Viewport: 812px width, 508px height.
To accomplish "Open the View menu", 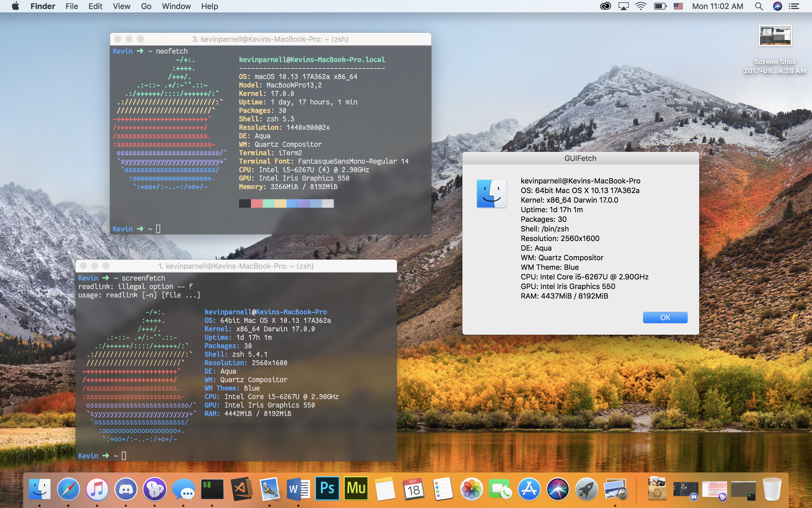I will [x=122, y=6].
